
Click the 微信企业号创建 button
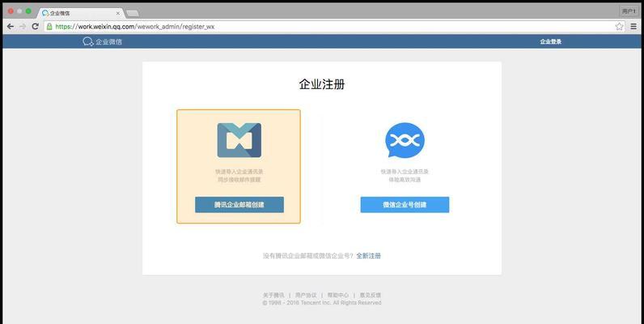[x=405, y=205]
